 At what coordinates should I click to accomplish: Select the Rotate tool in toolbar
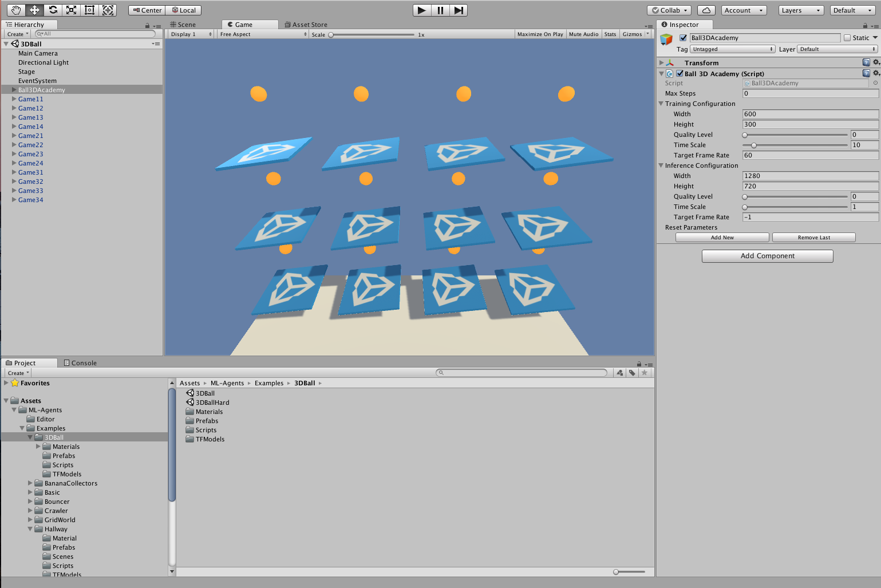[x=53, y=10]
